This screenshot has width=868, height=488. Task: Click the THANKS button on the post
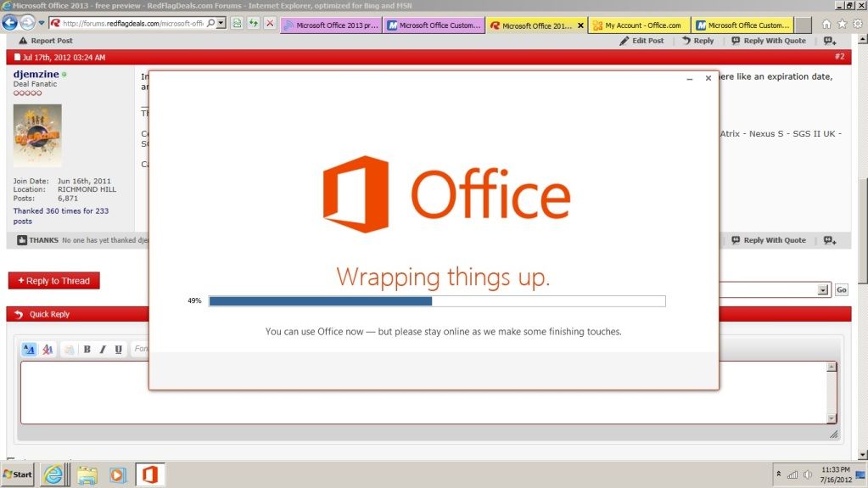click(37, 240)
